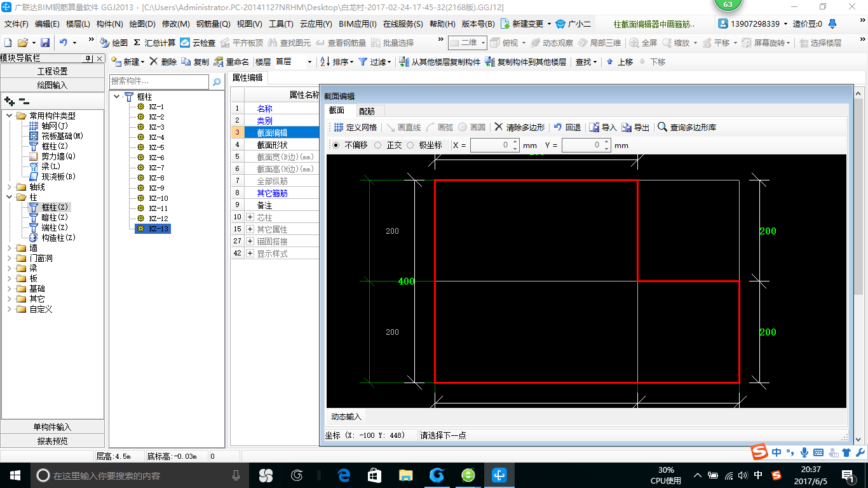The width and height of the screenshot is (868, 488).
Task: Click 工程设置 navigation button
Action: pos(52,71)
